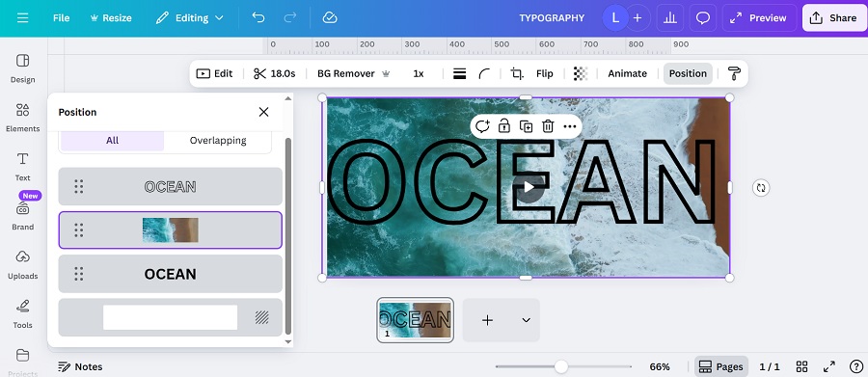Viewport: 868px width, 377px height.
Task: Close the Position panel
Action: (263, 112)
